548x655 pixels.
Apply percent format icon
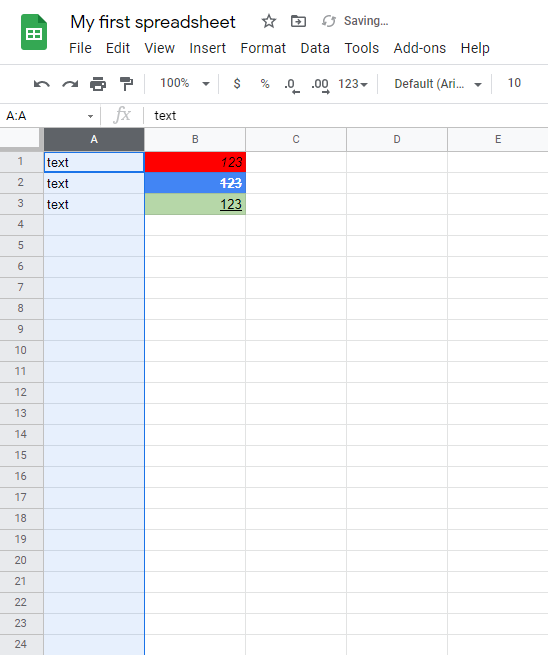265,84
